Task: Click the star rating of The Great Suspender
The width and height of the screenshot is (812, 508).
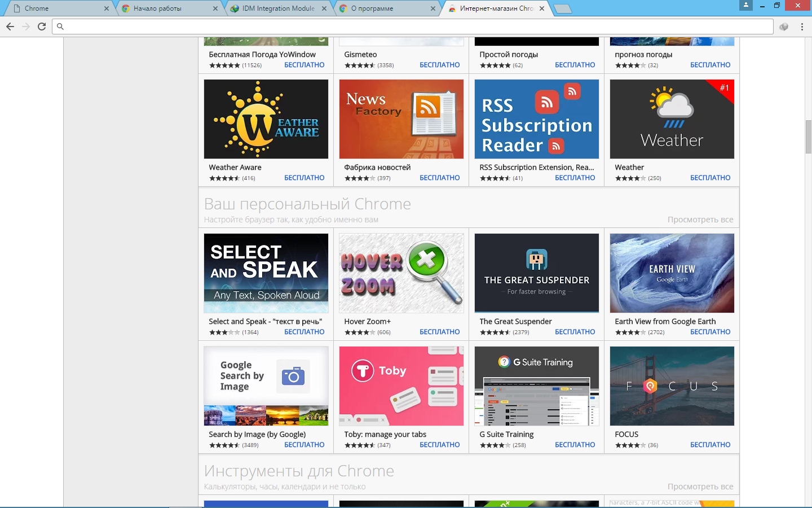Action: (495, 332)
